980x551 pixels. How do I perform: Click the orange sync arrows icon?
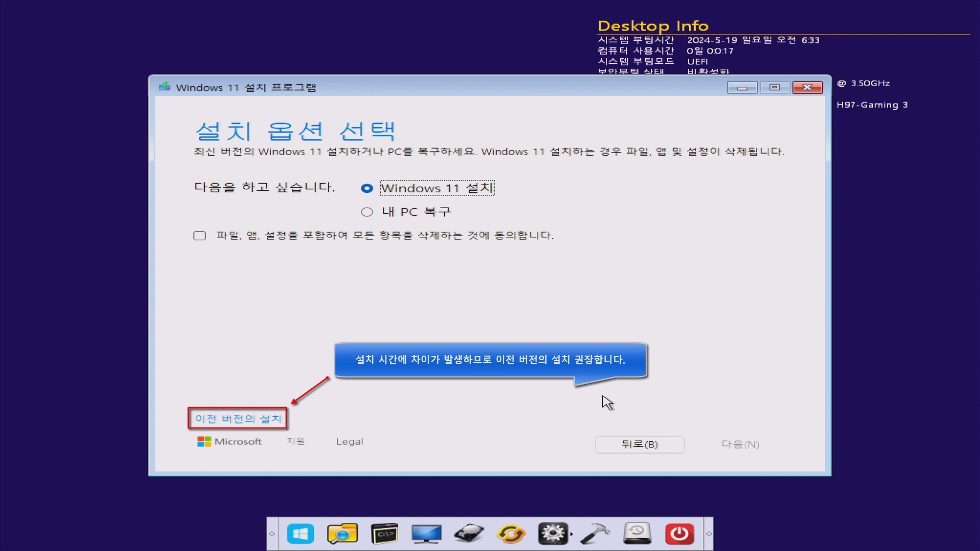[511, 534]
